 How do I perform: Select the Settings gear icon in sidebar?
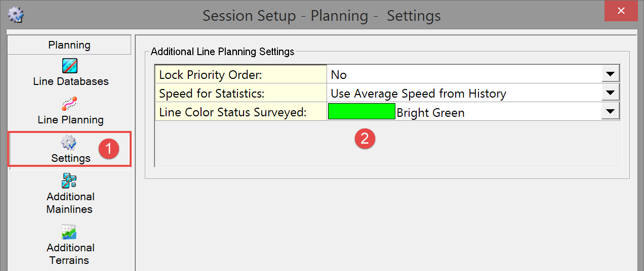69,143
